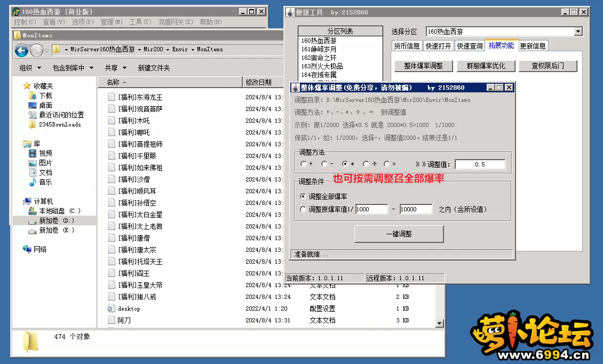Select the ÷ adjustment method radio
This screenshot has height=364, width=603.
(366, 164)
